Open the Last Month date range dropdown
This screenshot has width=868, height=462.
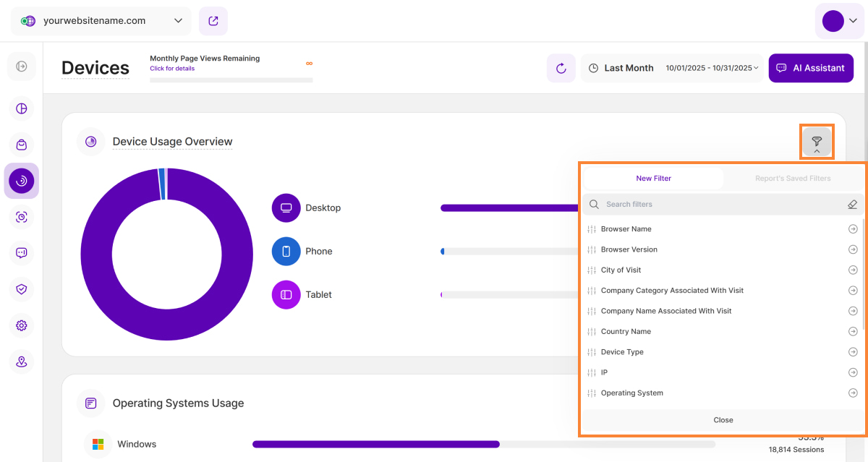pyautogui.click(x=673, y=68)
